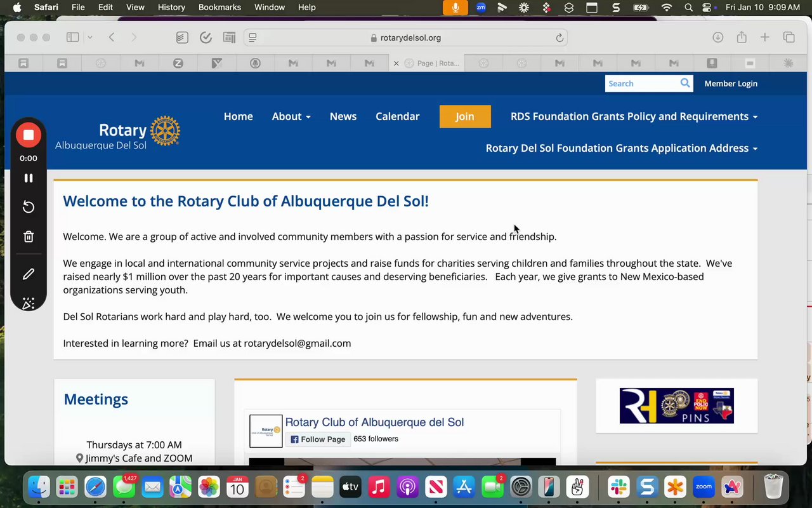The width and height of the screenshot is (812, 508).
Task: Open Slack from the Dock
Action: pos(619,487)
